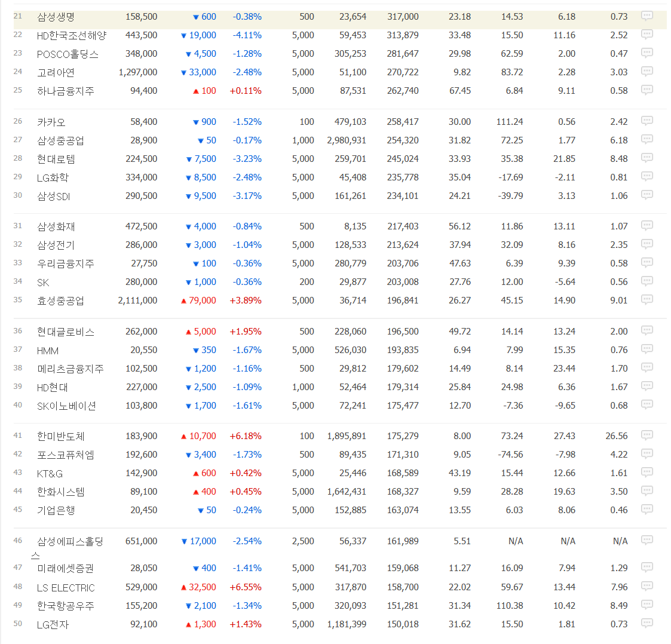View SK이노베이션 stock page
671x644 pixels.
66,406
